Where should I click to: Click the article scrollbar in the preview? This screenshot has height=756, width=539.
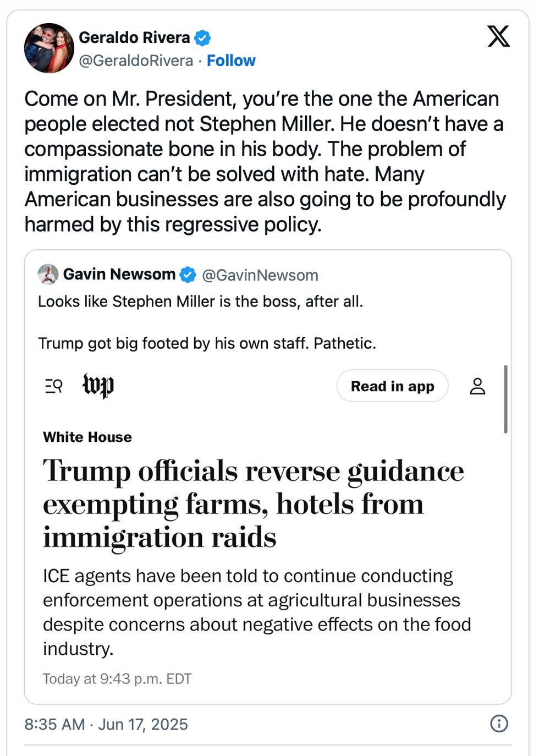(505, 399)
